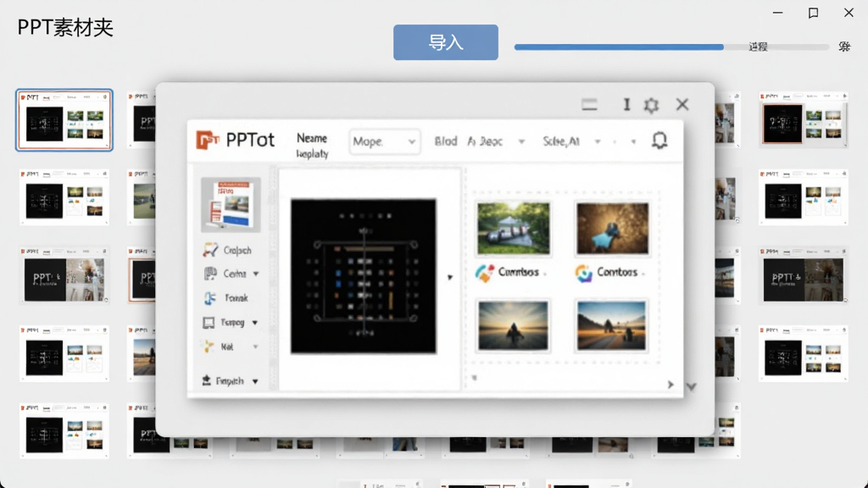
Task: Select the forest tent image thumbnail
Action: point(514,229)
